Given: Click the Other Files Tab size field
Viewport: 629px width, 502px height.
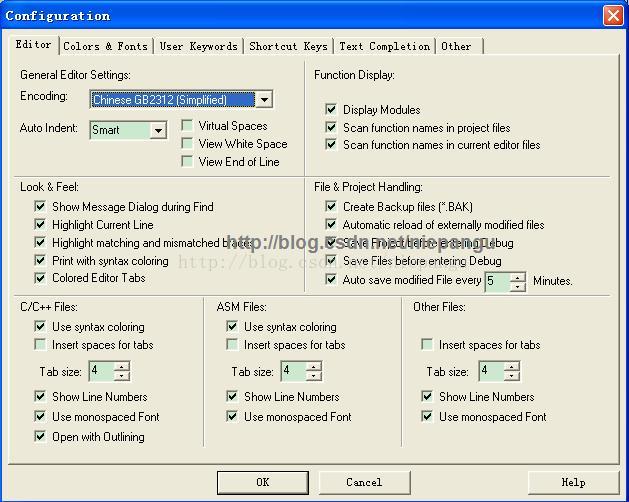Looking at the screenshot, I should [x=492, y=371].
